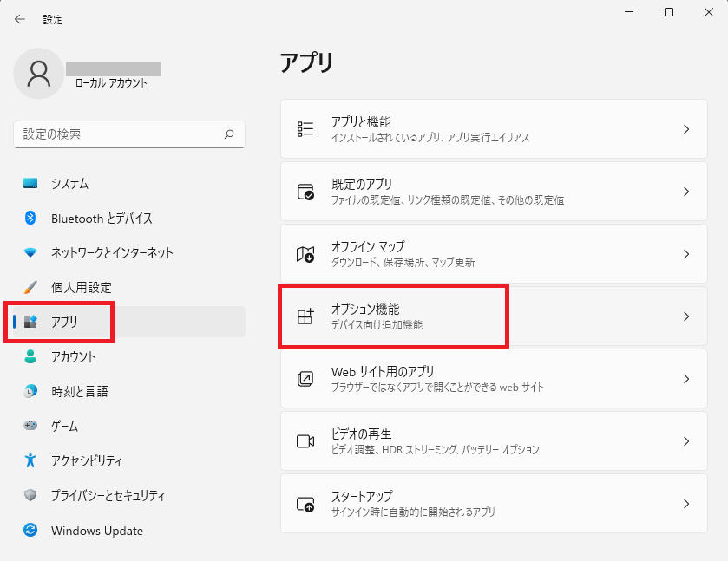Click the スタートアップ icon

[305, 504]
